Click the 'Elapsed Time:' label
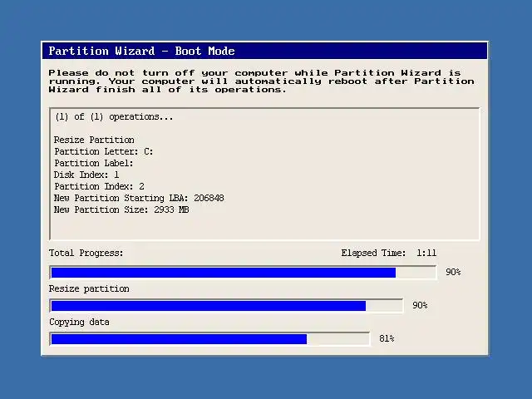Screen dimensions: 532x399 point(373,253)
